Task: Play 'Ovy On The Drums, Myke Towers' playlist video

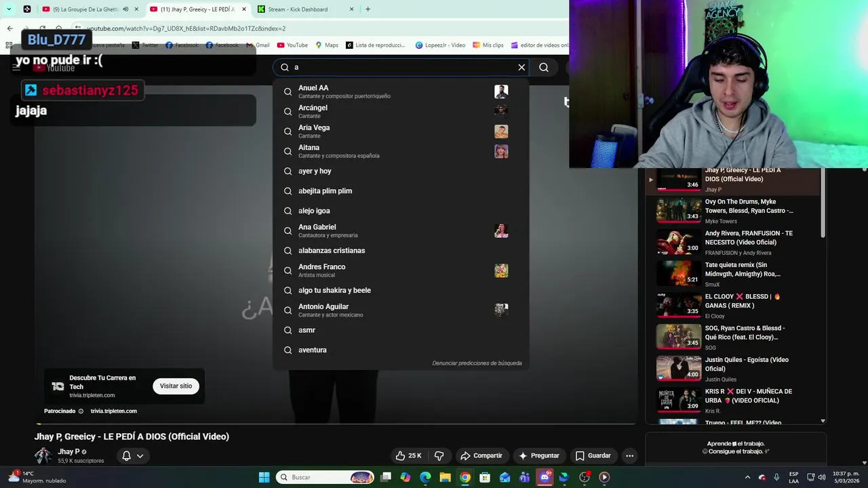Action: pyautogui.click(x=732, y=211)
